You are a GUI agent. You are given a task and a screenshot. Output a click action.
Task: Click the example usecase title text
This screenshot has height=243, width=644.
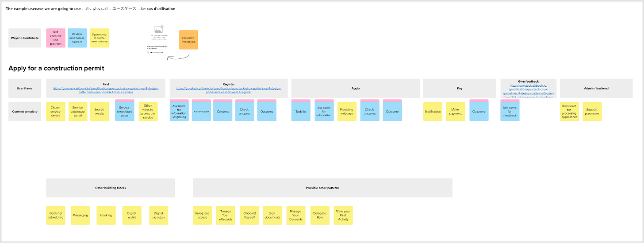pos(90,9)
